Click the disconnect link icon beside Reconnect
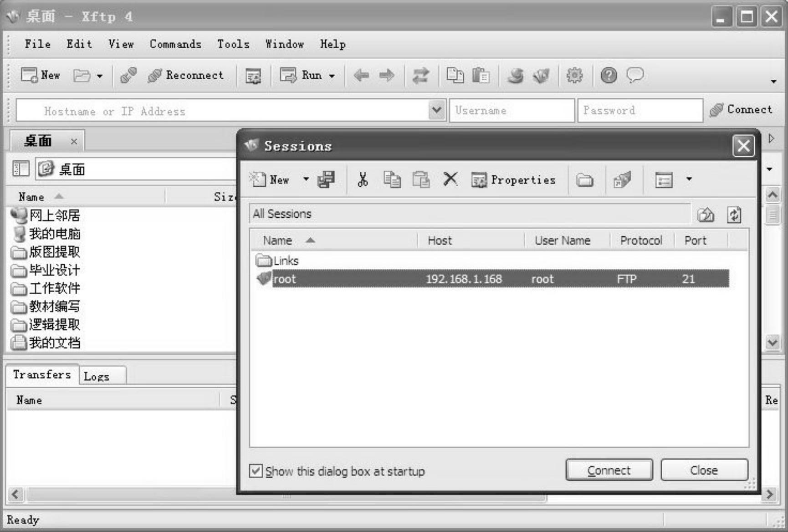Screen dimensions: 788x532 click(x=128, y=75)
